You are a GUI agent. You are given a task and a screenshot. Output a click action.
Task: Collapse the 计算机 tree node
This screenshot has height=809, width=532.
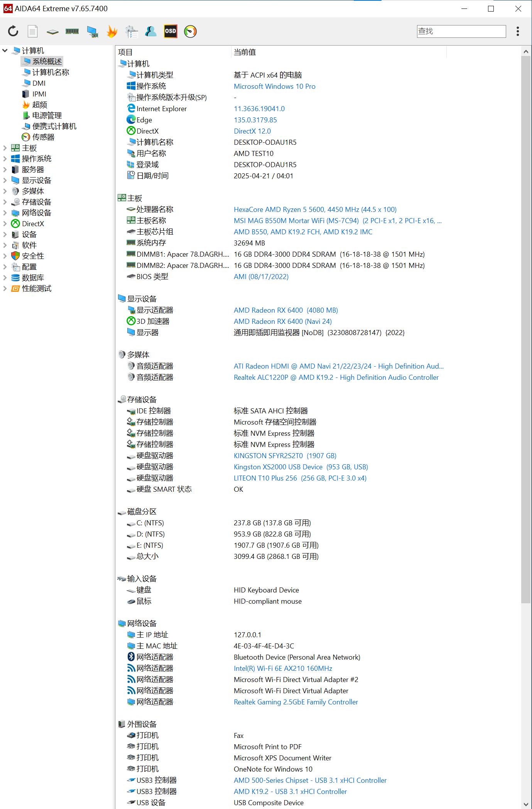5,50
